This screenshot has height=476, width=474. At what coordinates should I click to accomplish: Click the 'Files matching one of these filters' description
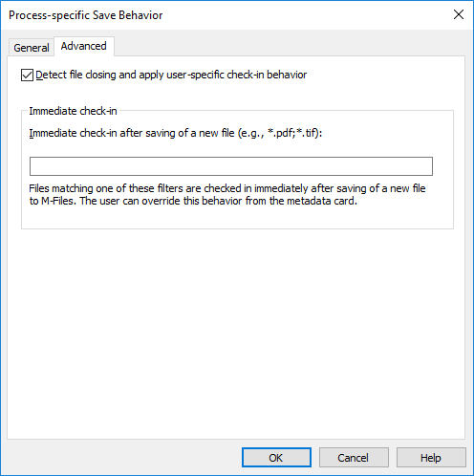[227, 195]
